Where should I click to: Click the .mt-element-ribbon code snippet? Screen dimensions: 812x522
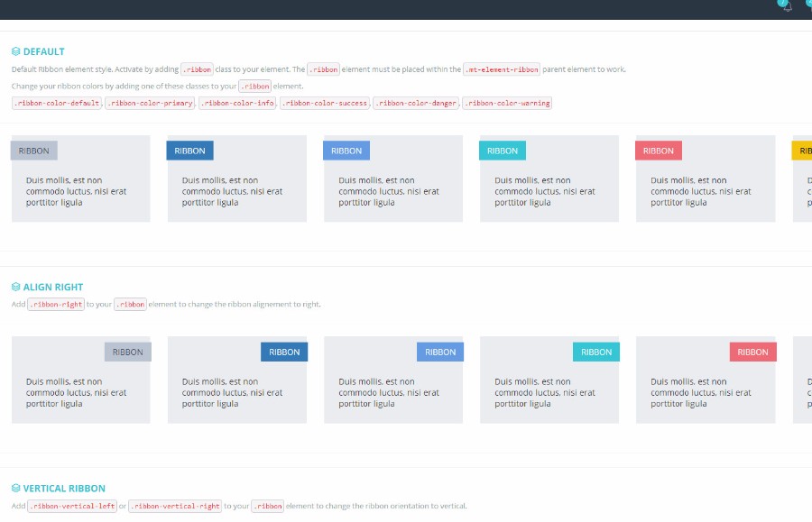[x=500, y=69]
